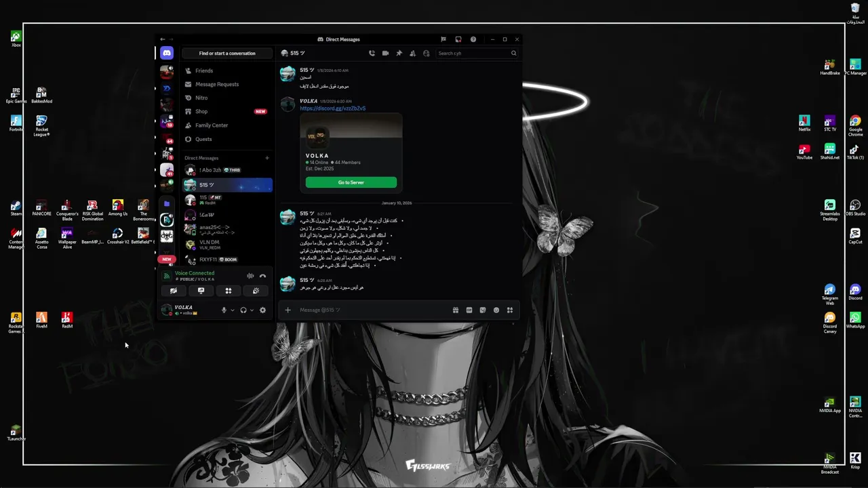Turn on camera in voice panel
868x488 pixels.
click(174, 291)
